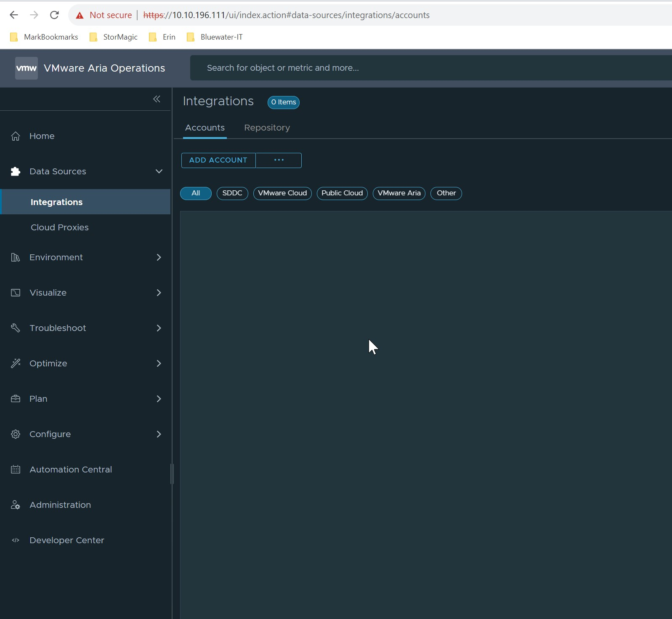
Task: Select the All filter pill
Action: pyautogui.click(x=196, y=193)
